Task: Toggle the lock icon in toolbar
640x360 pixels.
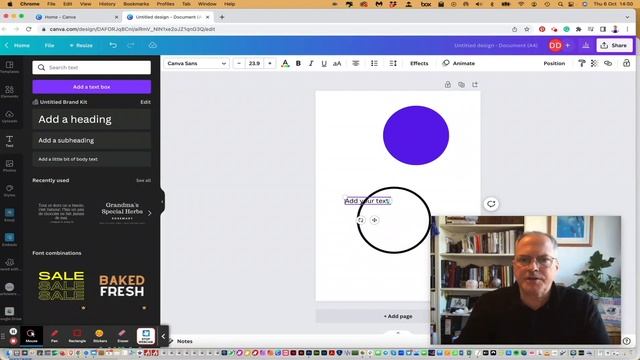Action: coord(627,63)
